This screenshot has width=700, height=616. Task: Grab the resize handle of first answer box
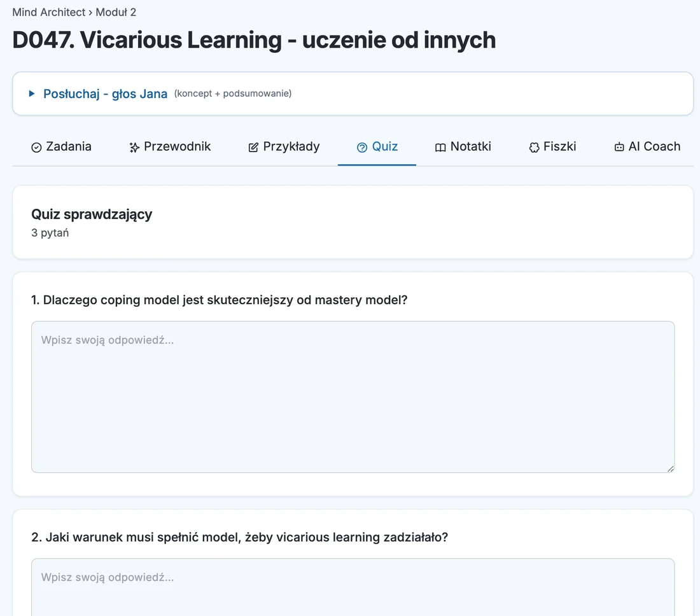[x=671, y=469]
